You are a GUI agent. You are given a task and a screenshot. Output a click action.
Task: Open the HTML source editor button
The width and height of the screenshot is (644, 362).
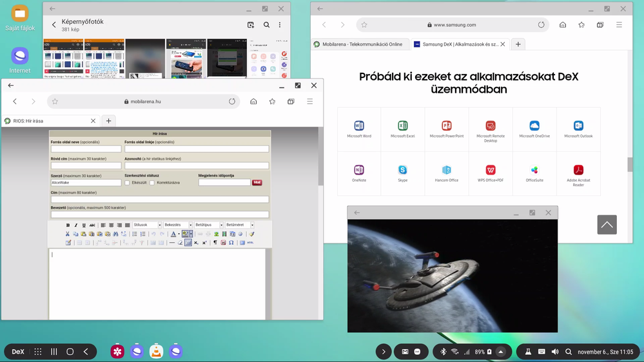tap(250, 243)
